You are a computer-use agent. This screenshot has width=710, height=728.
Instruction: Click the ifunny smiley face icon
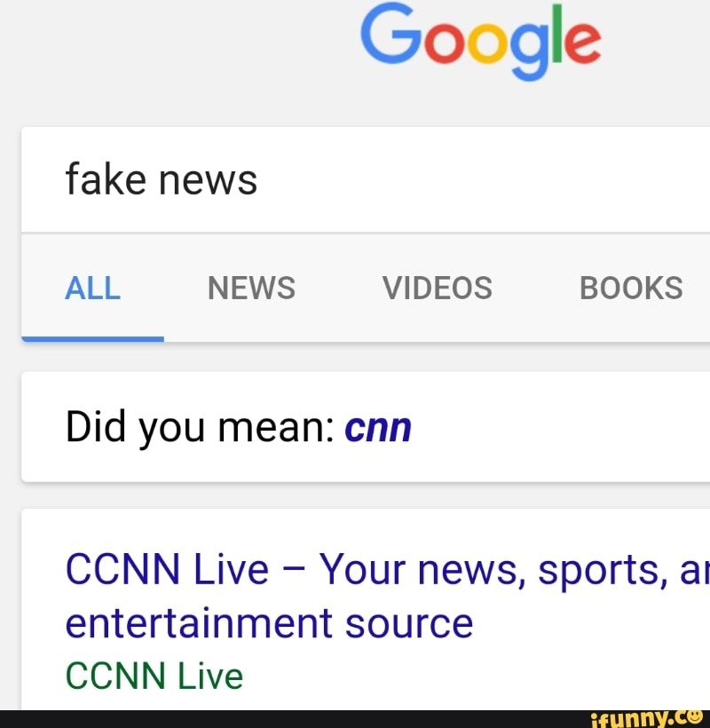click(694, 717)
